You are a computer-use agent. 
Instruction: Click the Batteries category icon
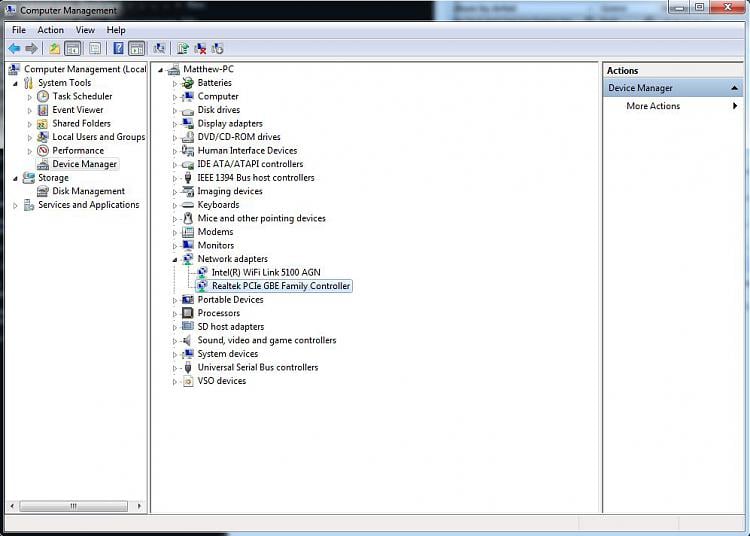click(188, 83)
